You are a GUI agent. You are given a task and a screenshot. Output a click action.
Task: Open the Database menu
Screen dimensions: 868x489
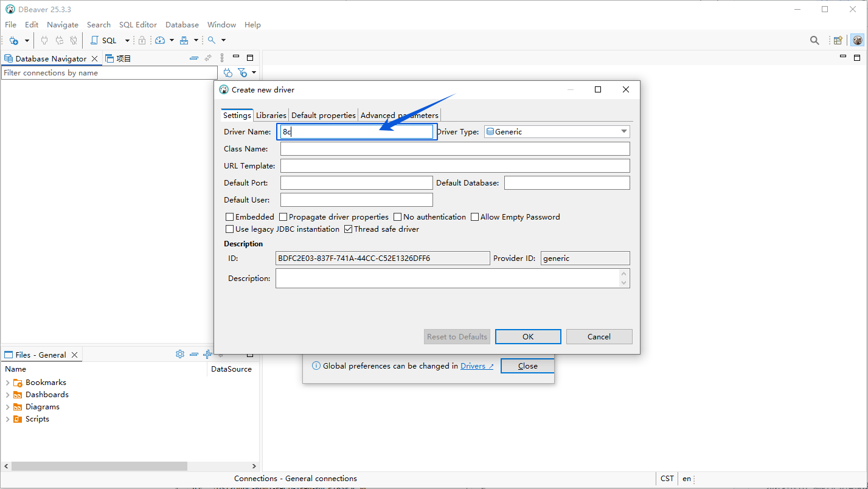182,25
